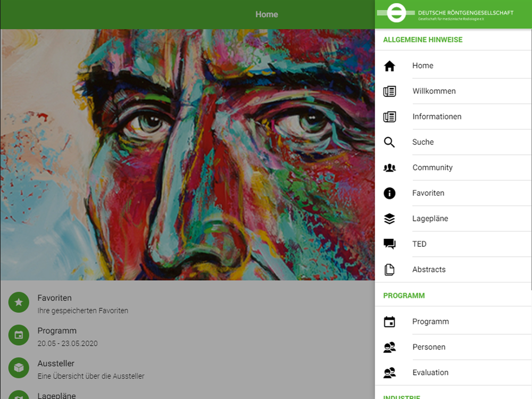Open Programm dated 20.05 - 23.05.2020
Viewport: 532px width, 399px height.
pos(187,336)
